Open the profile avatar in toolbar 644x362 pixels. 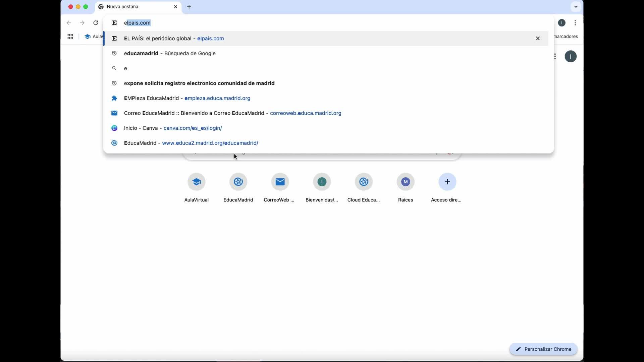pyautogui.click(x=562, y=23)
